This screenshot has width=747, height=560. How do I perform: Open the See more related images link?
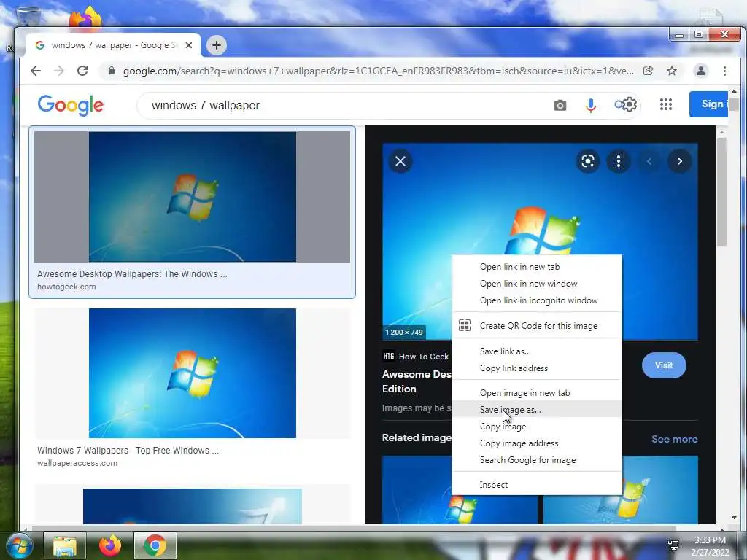coord(674,439)
